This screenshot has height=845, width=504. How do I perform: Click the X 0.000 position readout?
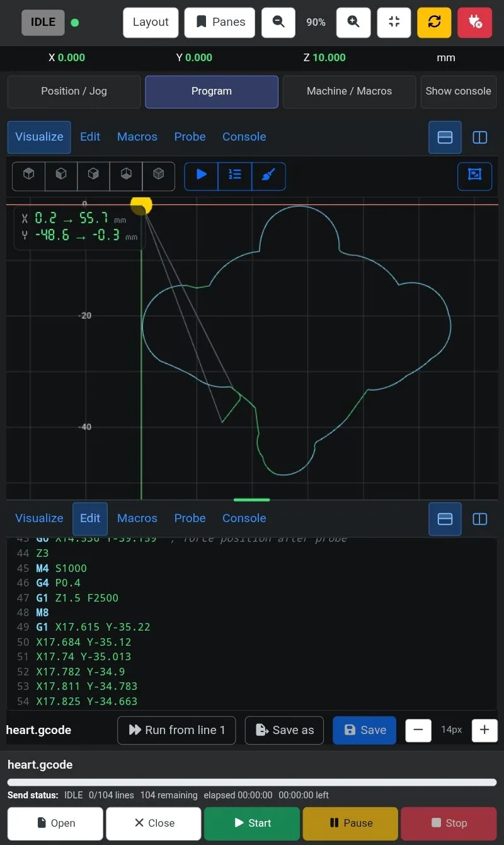coord(67,58)
